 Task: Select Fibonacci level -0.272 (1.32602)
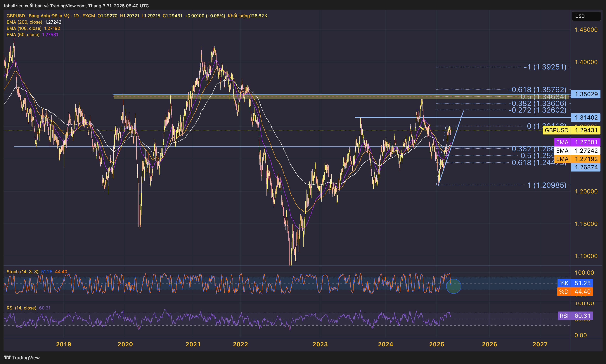pos(537,110)
